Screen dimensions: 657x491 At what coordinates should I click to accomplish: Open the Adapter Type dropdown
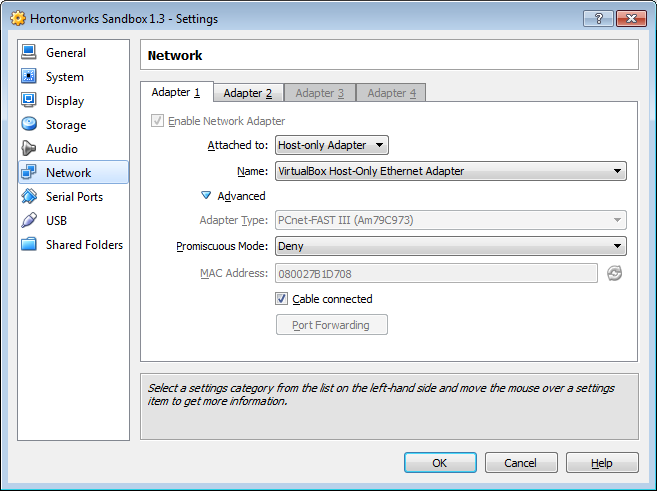coord(451,220)
